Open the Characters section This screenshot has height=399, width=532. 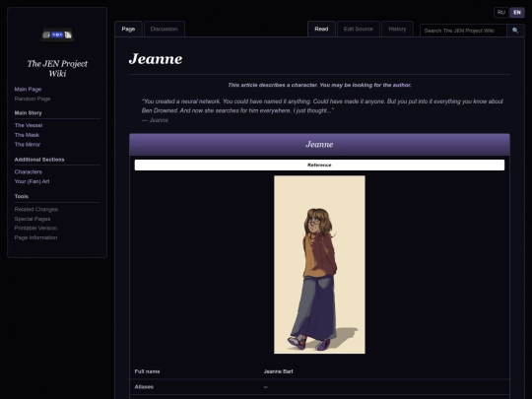[29, 172]
